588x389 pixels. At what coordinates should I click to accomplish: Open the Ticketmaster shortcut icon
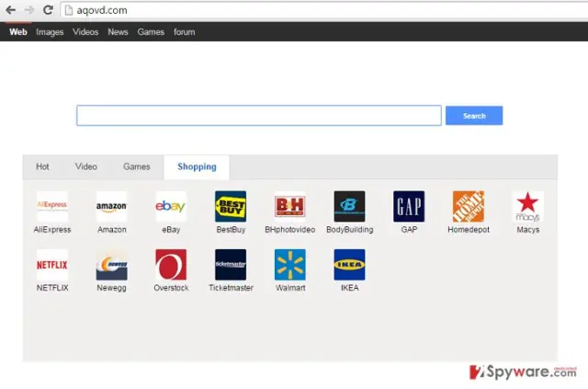pos(231,265)
